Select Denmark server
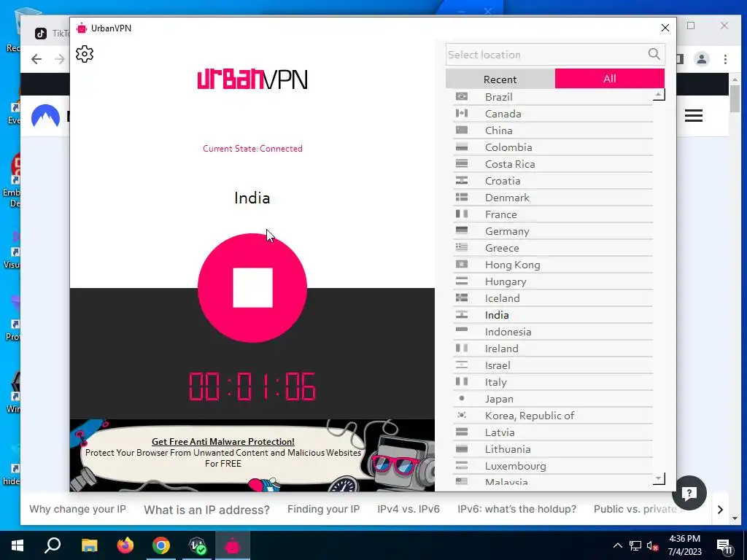The width and height of the screenshot is (747, 560). [x=553, y=198]
